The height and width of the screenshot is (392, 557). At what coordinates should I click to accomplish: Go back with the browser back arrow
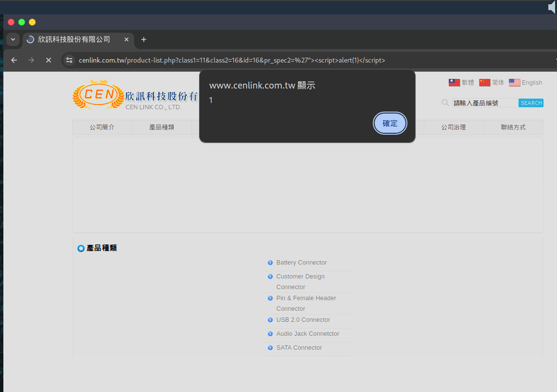14,60
